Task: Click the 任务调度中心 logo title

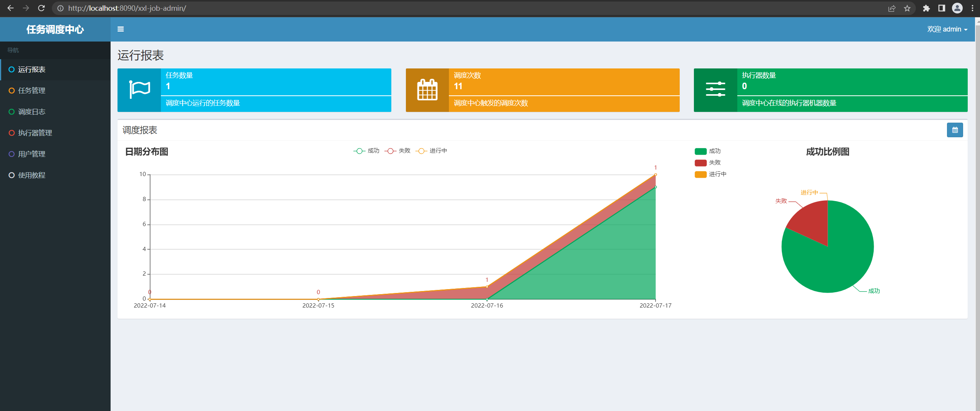Action: [55, 29]
